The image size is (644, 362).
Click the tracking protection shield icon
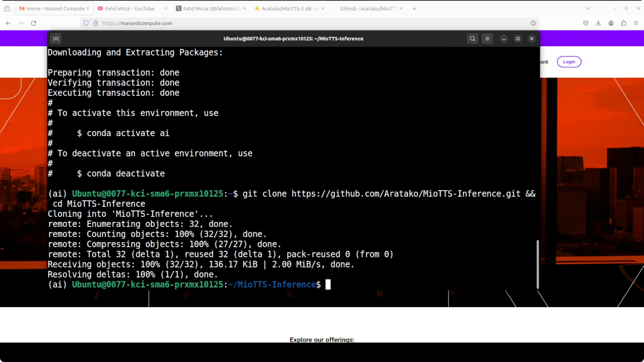(86, 23)
